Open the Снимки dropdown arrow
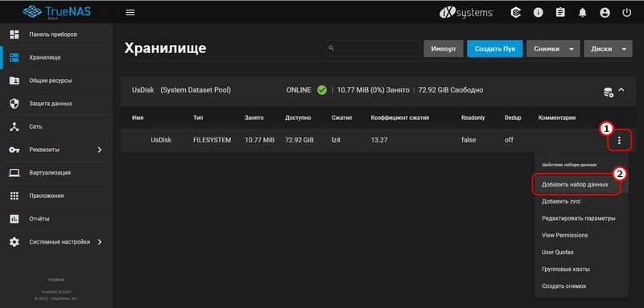This screenshot has height=308, width=644. 572,49
